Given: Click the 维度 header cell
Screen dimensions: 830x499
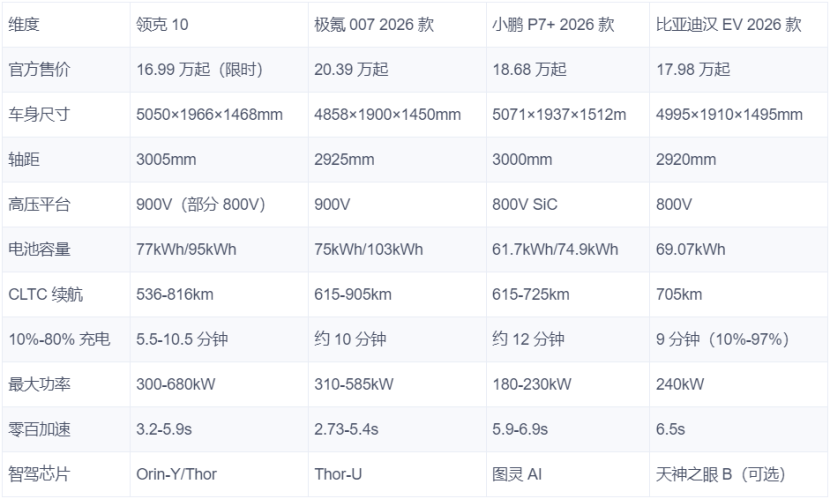Looking at the screenshot, I should pos(66,24).
